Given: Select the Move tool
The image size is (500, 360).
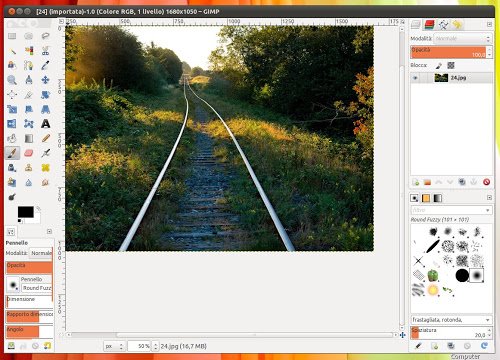Looking at the screenshot, I should point(45,80).
